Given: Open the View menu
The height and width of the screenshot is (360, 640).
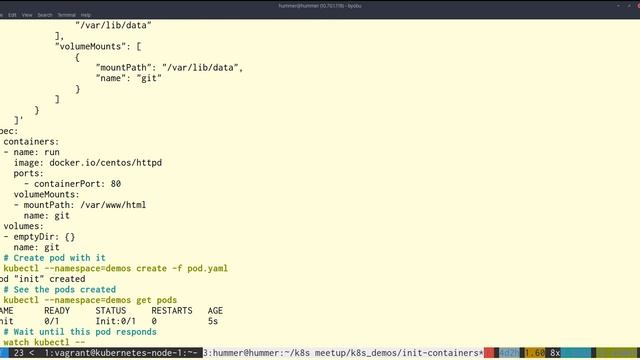Looking at the screenshot, I should (x=27, y=15).
